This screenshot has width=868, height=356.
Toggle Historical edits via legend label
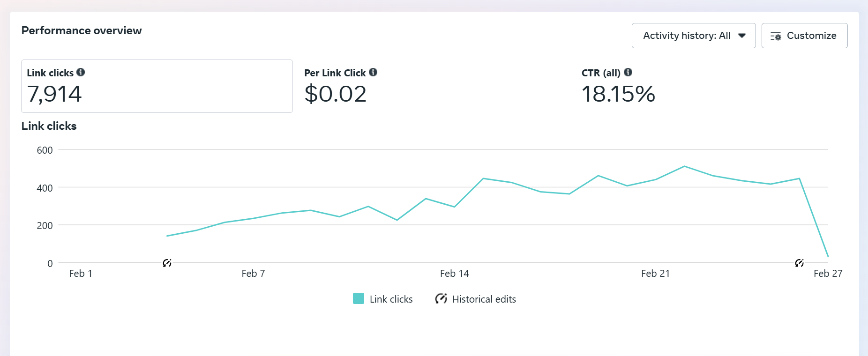pyautogui.click(x=484, y=299)
